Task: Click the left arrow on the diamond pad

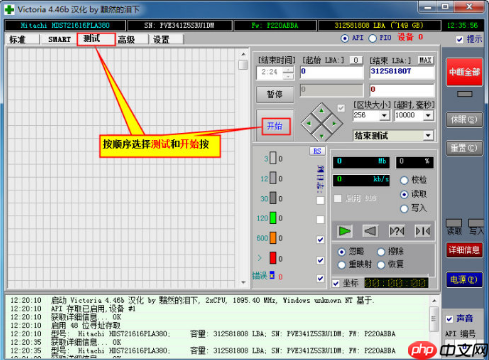Action: click(309, 123)
